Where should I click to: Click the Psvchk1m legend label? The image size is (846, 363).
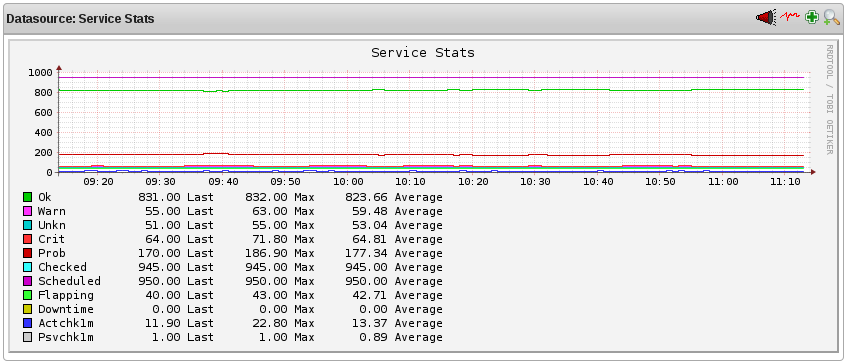click(66, 338)
